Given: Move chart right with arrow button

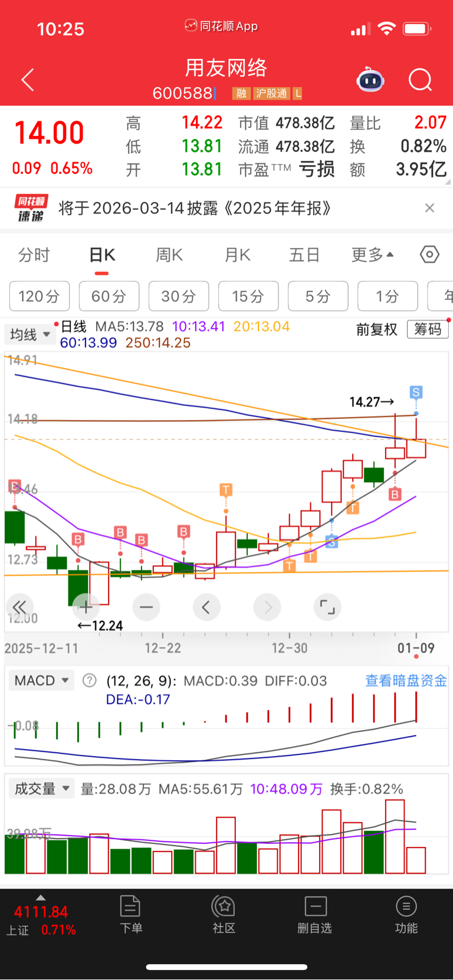Looking at the screenshot, I should tap(267, 607).
